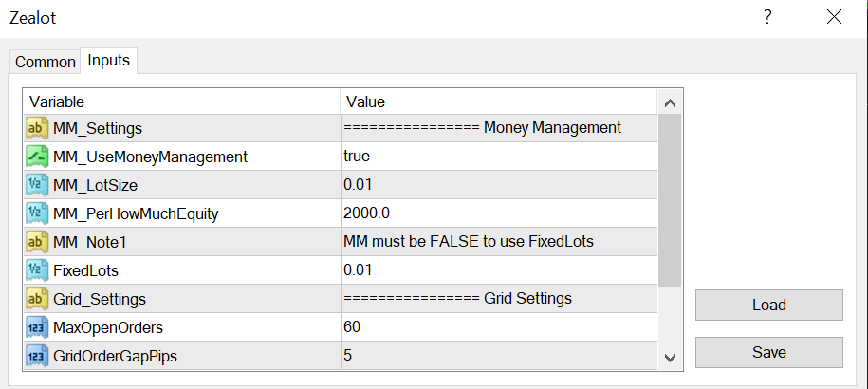Viewport: 868px width, 389px height.
Task: Select the true value of MM_UseMoneyManagement
Action: click(x=357, y=157)
